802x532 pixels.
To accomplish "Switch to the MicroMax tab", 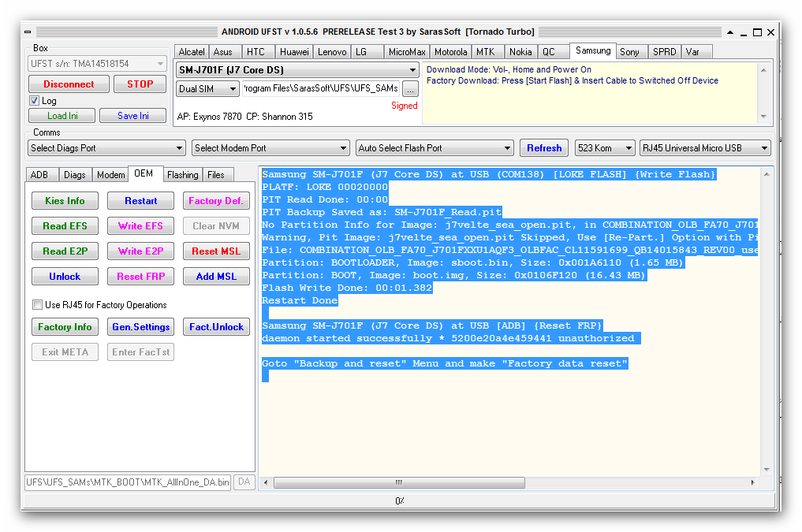I will [407, 51].
